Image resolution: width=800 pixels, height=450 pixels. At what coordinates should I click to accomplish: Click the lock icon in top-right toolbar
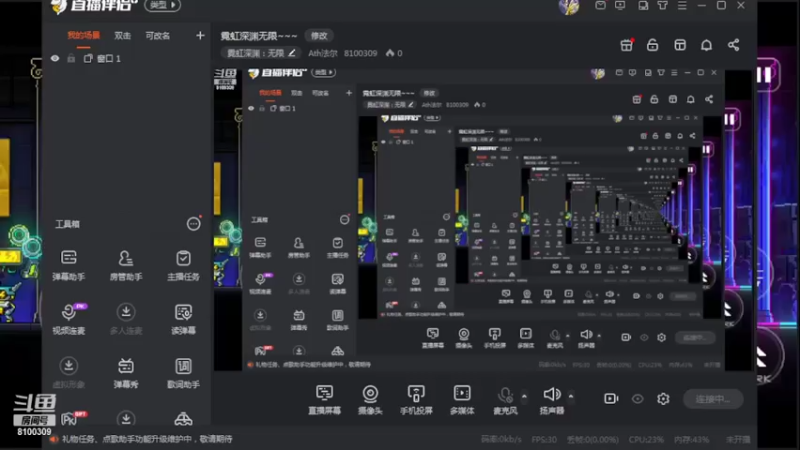pyautogui.click(x=653, y=45)
